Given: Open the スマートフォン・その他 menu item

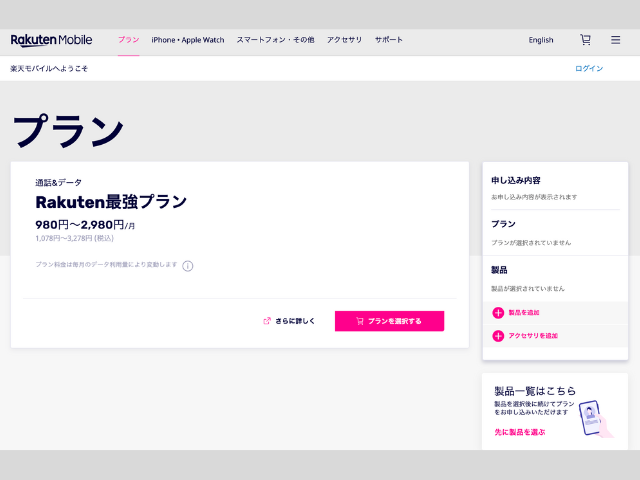Looking at the screenshot, I should tap(276, 40).
